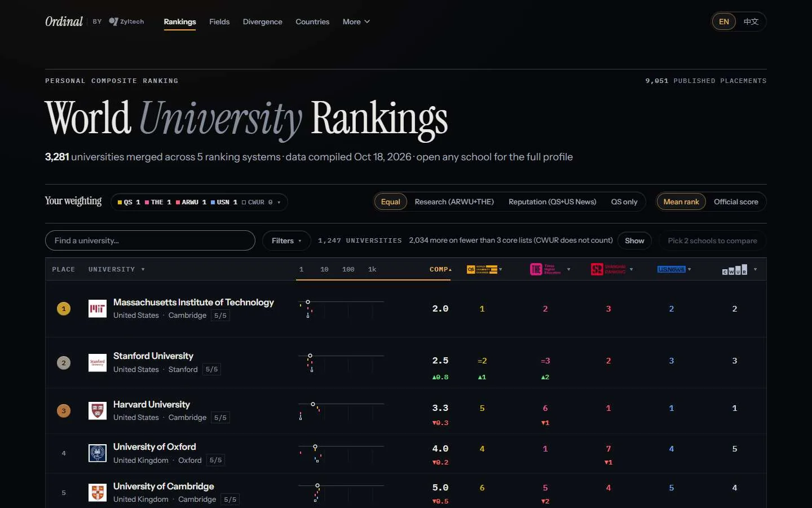Open Massachusetts Institute of Technology profile
The height and width of the screenshot is (508, 812).
point(193,302)
